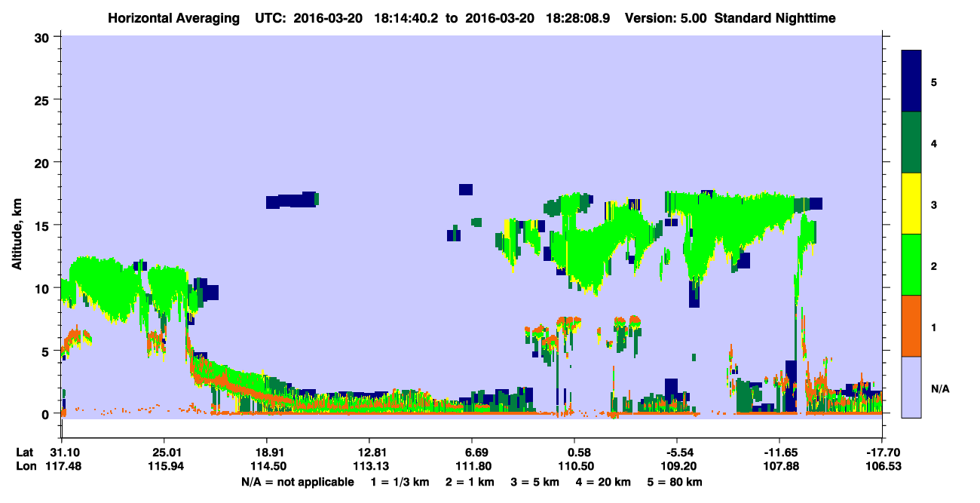Click legend text '2 = 1 km'
This screenshot has width=980, height=503.
click(x=470, y=481)
